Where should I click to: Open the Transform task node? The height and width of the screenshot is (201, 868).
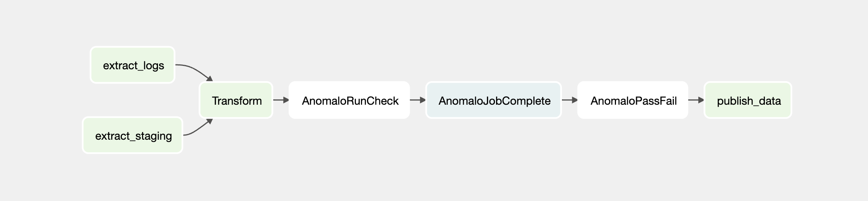(x=236, y=100)
